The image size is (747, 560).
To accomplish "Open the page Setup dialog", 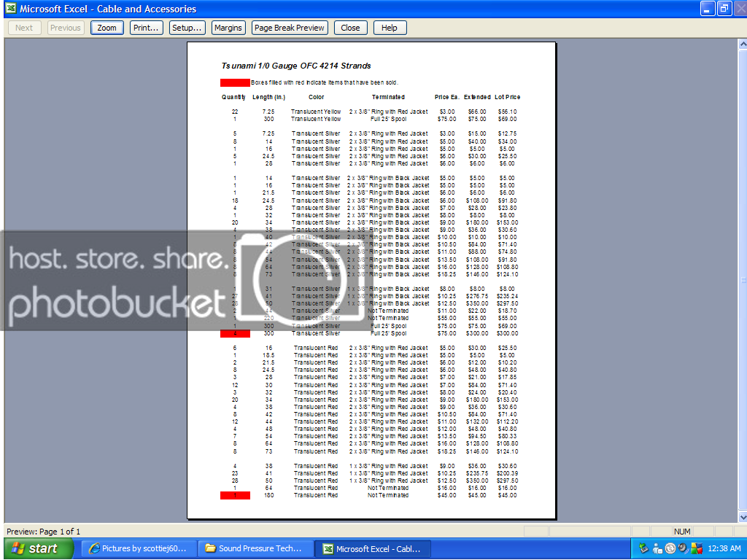I will [x=187, y=28].
